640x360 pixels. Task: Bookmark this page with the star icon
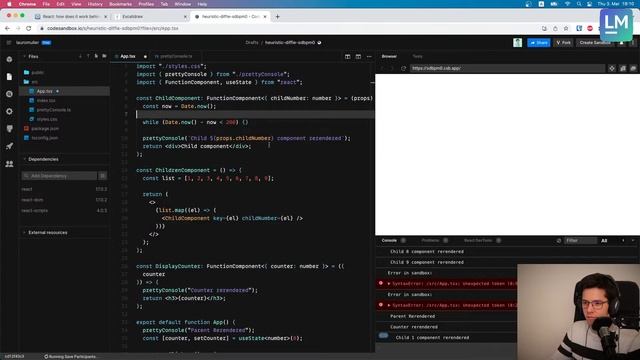click(x=566, y=28)
